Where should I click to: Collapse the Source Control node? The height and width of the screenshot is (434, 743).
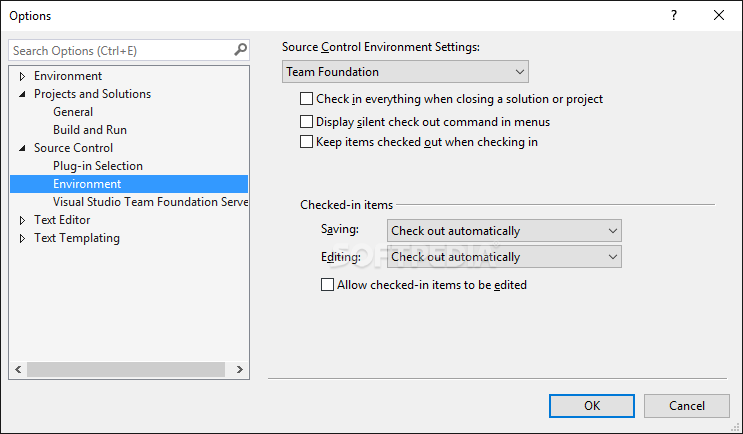22,148
